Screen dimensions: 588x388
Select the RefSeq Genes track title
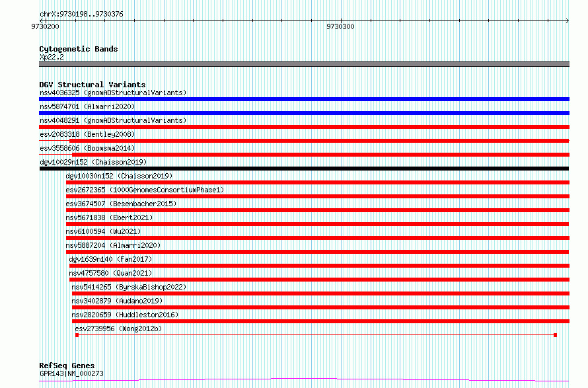pyautogui.click(x=67, y=366)
